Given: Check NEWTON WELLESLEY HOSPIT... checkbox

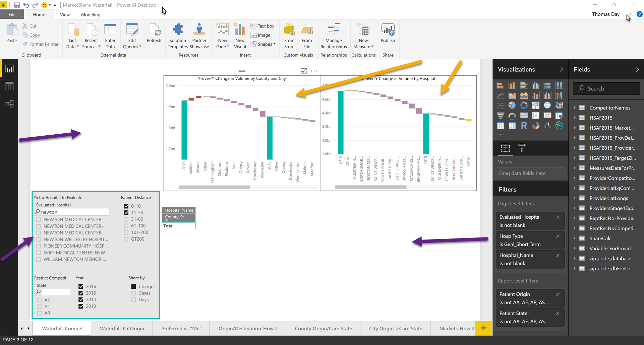Looking at the screenshot, I should coord(39,239).
